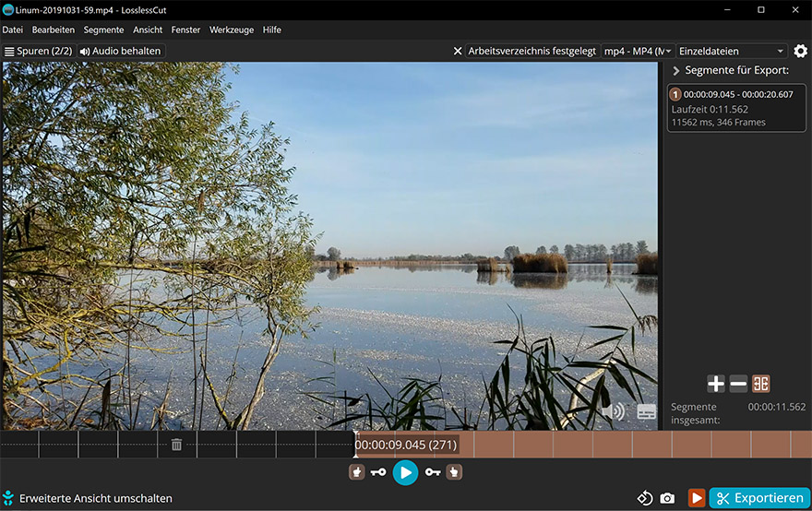Add a new segment with plus icon
The height and width of the screenshot is (511, 812).
click(716, 384)
